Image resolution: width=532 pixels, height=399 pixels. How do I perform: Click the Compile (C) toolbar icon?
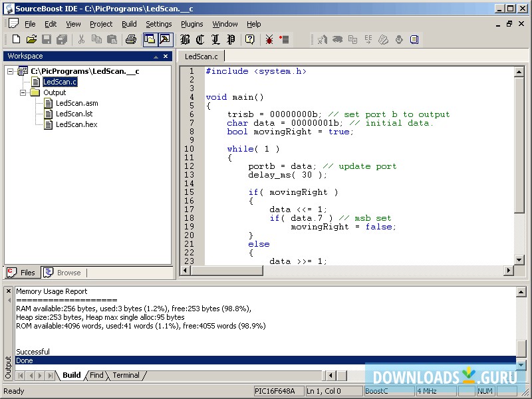[198, 39]
